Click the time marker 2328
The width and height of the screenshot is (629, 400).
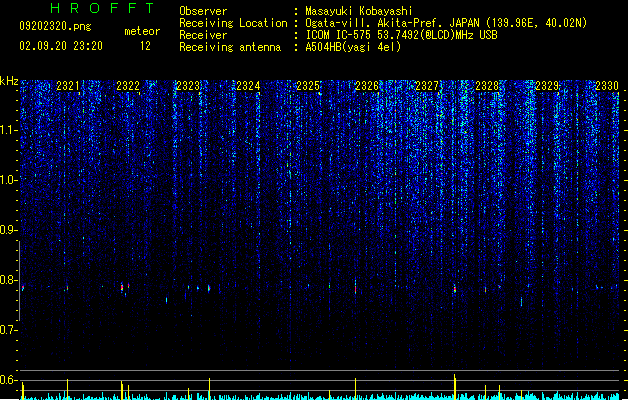pyautogui.click(x=487, y=86)
